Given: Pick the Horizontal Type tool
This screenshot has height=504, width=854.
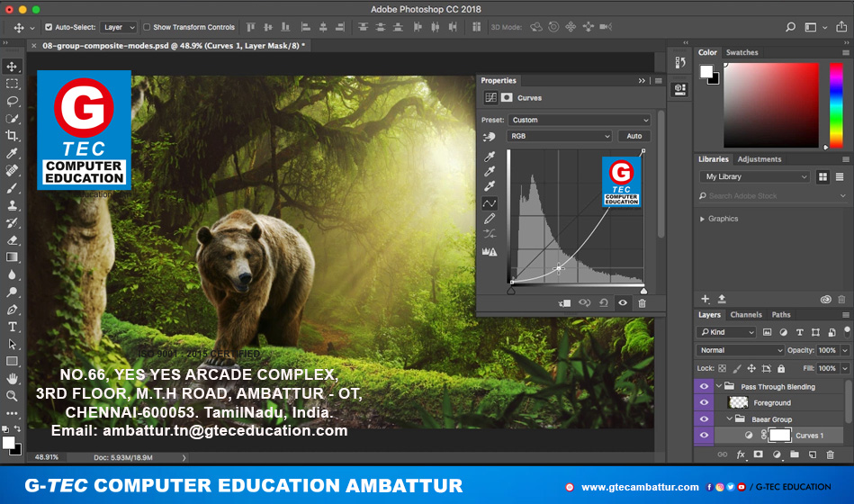Looking at the screenshot, I should 13,327.
